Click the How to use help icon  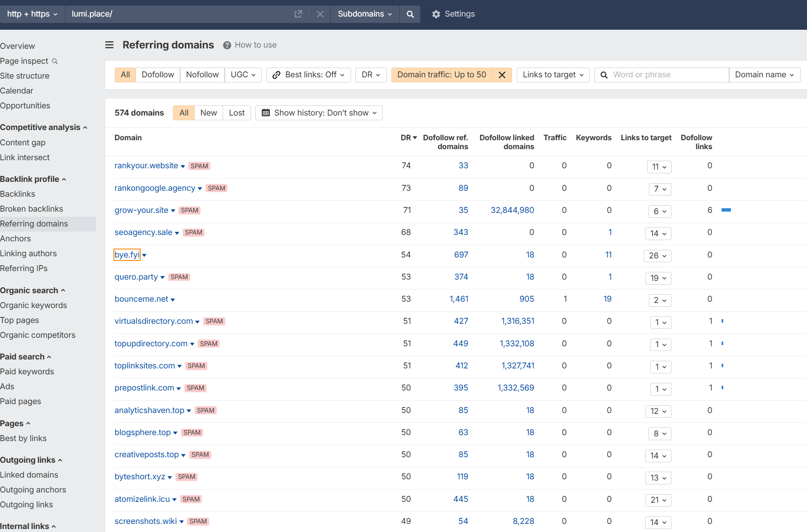pyautogui.click(x=227, y=45)
